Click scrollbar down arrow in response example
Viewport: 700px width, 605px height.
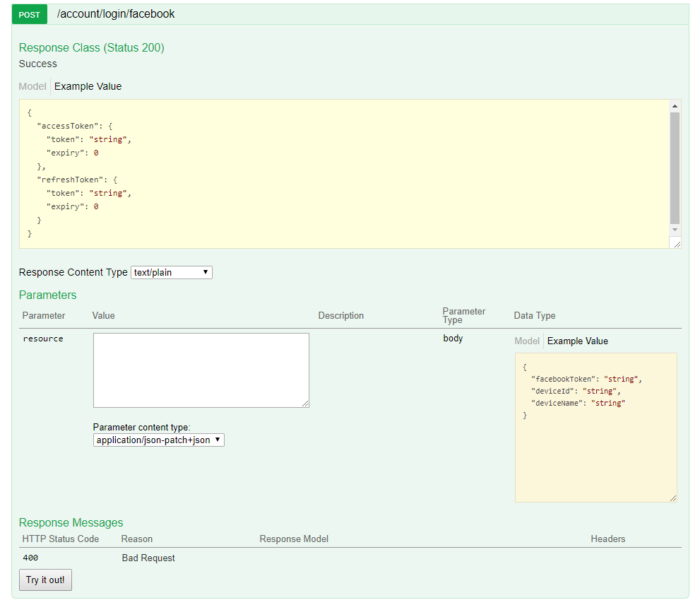pyautogui.click(x=675, y=230)
